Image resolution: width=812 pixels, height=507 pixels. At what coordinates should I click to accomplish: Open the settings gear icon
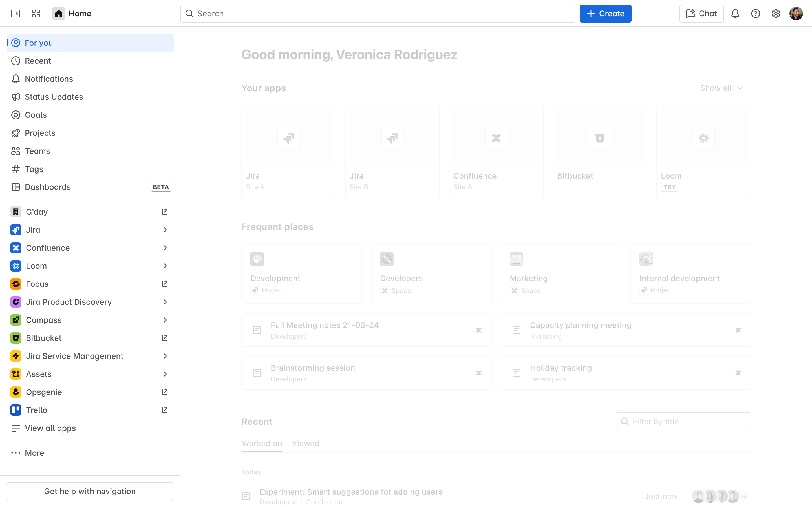click(x=776, y=14)
